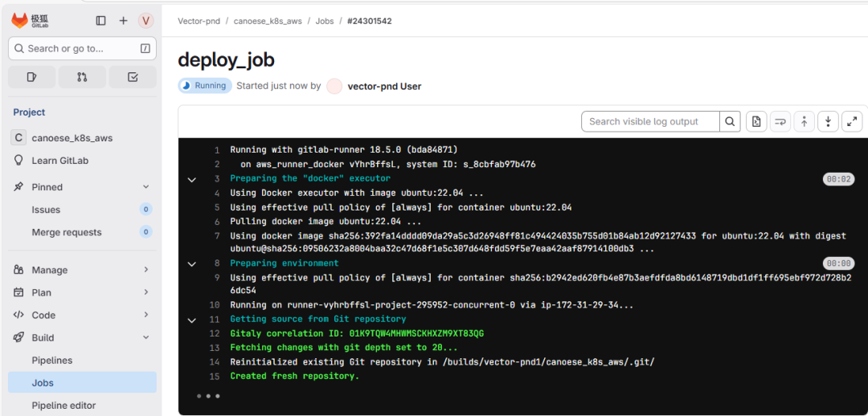Select Jobs in the sidebar
Screen dimensions: 868x416
83,383
